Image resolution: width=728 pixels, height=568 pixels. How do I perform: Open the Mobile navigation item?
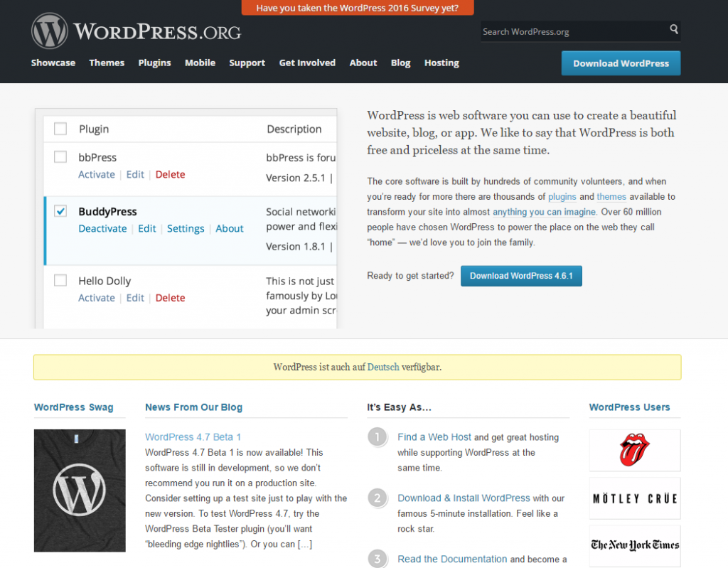pos(200,63)
